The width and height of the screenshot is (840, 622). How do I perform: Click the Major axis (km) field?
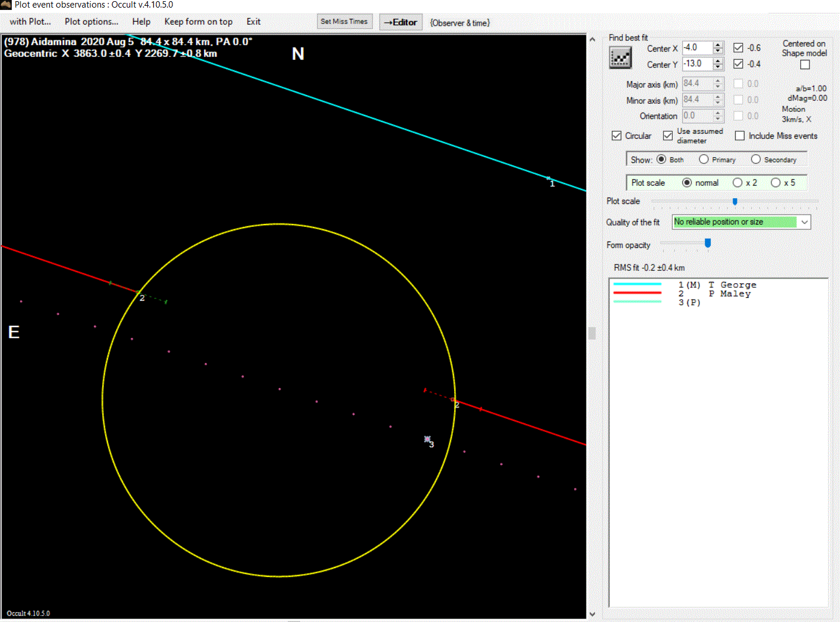point(697,84)
